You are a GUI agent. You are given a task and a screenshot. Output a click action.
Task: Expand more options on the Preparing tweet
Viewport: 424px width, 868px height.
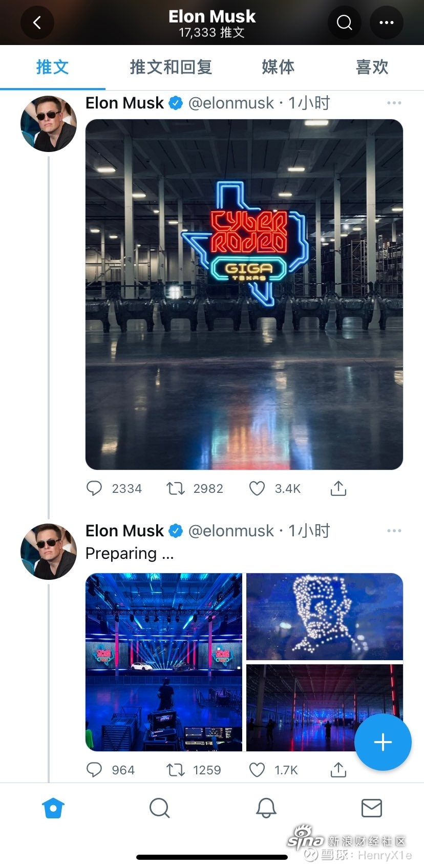coord(394,531)
